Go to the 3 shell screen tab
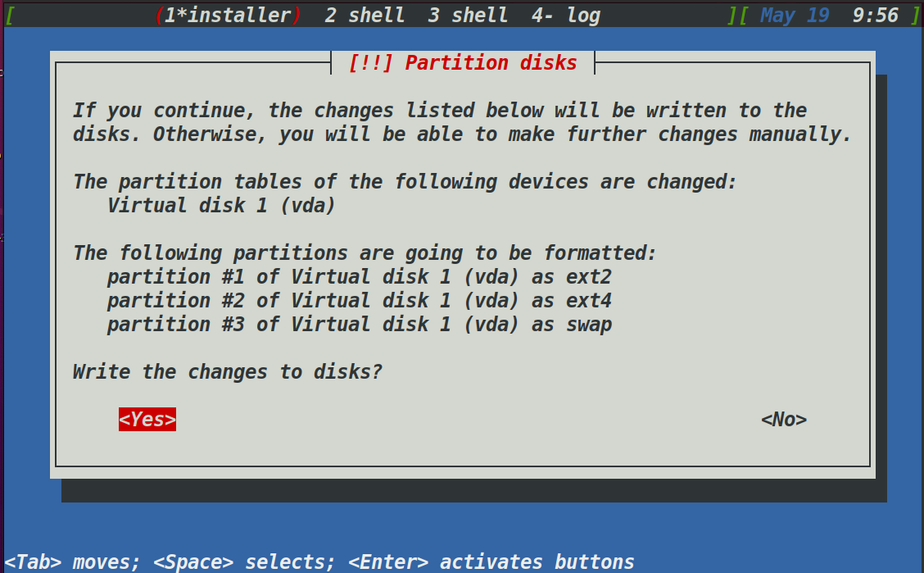This screenshot has width=924, height=573. pos(468,15)
